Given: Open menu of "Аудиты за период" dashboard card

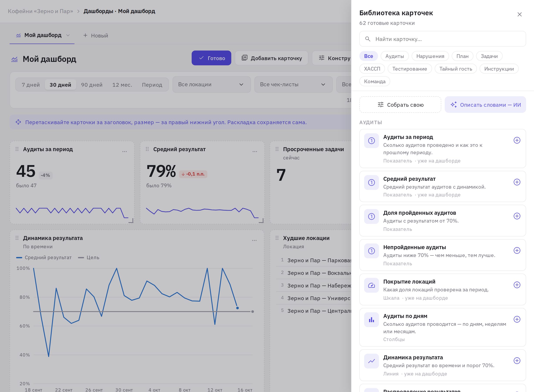Looking at the screenshot, I should click(125, 151).
